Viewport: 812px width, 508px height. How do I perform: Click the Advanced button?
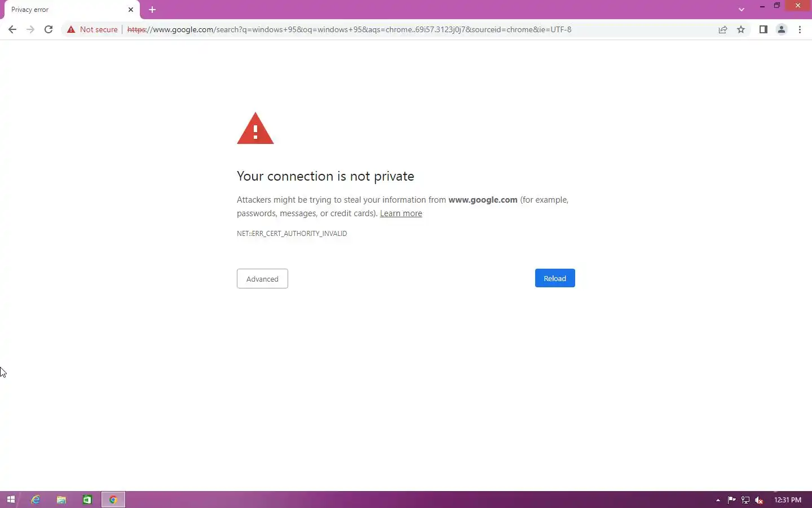pos(262,279)
